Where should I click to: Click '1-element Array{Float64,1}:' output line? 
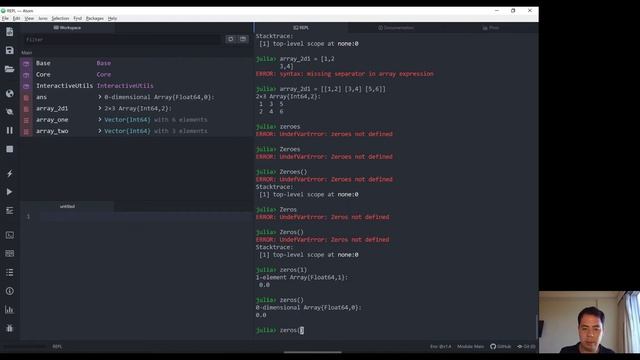pyautogui.click(x=302, y=277)
